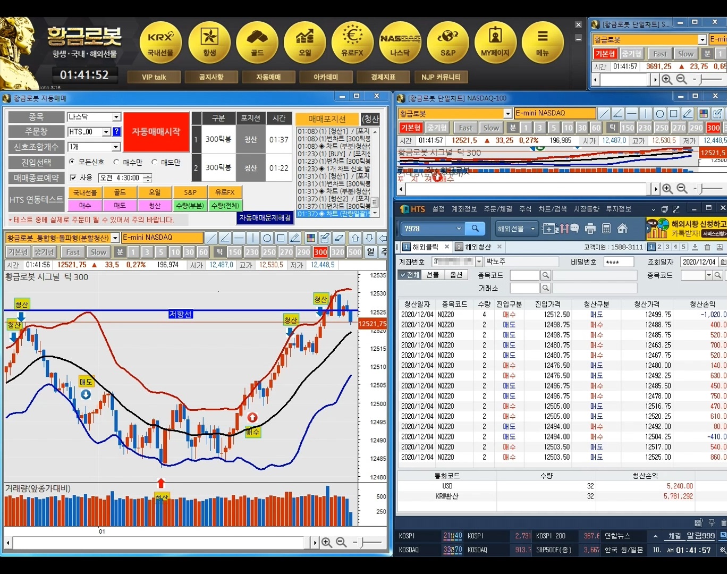Click the HTS search magnifier button
The width and height of the screenshot is (728, 574).
(475, 229)
